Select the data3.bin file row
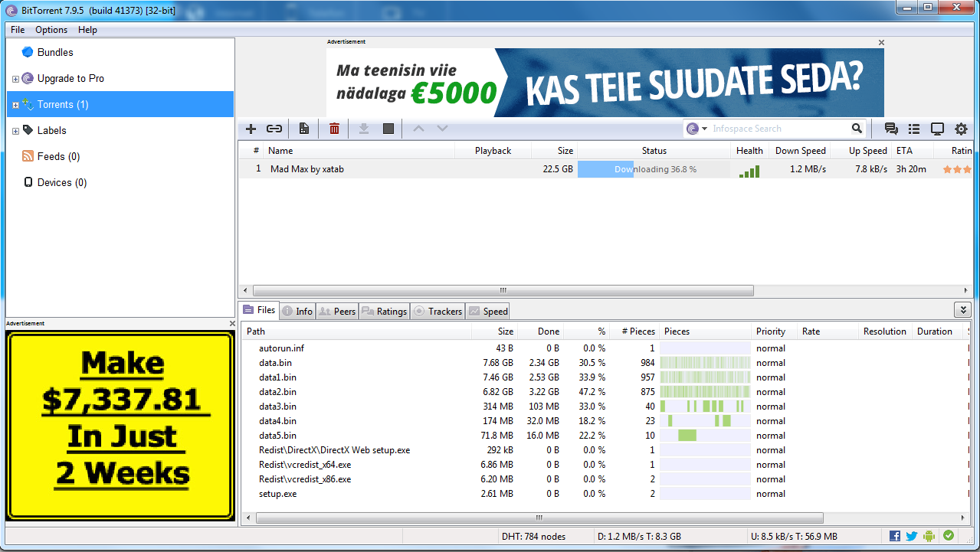Screen dimensions: 980x552 pyautogui.click(x=605, y=407)
